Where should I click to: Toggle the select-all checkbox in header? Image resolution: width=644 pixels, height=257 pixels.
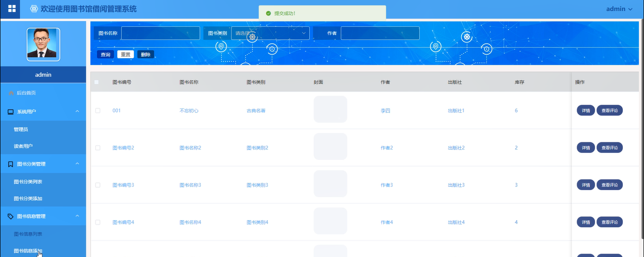point(97,82)
